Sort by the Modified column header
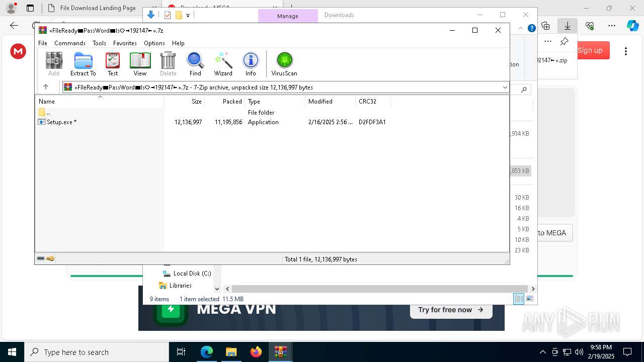644x362 pixels. tap(331, 102)
